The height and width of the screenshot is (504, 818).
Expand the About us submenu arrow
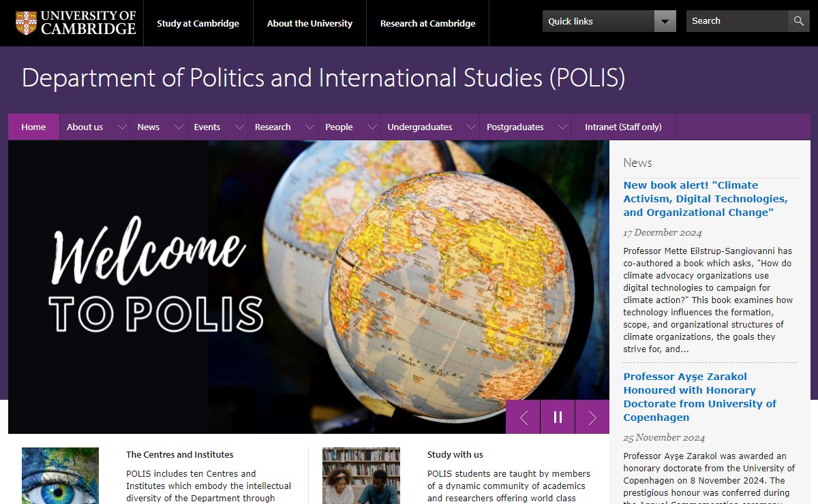pos(123,127)
